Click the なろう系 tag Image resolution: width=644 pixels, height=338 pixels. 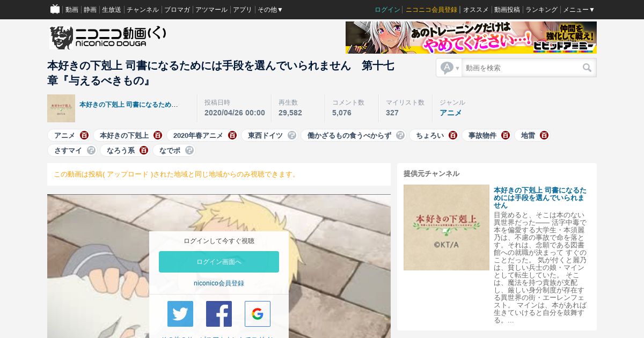(121, 150)
